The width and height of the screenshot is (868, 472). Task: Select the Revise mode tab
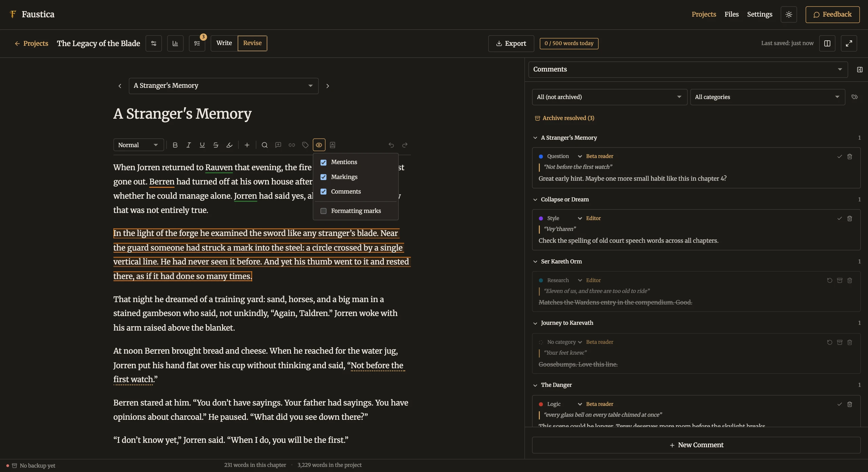click(252, 43)
